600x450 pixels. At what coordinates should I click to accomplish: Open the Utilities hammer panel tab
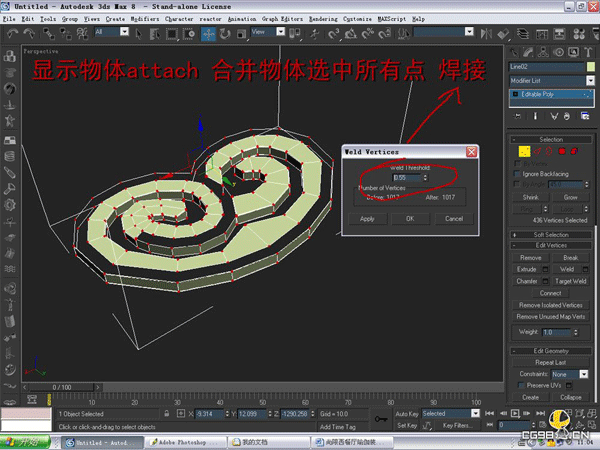tap(588, 52)
